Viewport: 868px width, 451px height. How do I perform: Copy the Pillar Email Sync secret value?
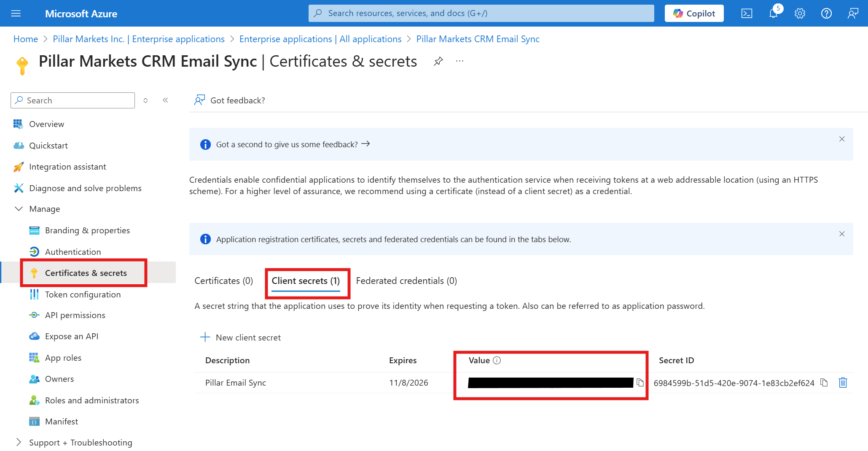pos(640,383)
